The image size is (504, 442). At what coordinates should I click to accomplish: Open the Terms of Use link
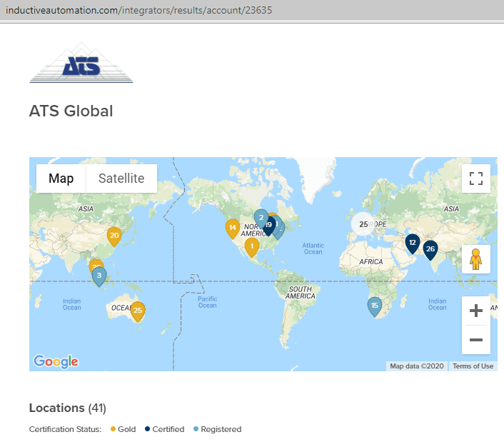(473, 366)
